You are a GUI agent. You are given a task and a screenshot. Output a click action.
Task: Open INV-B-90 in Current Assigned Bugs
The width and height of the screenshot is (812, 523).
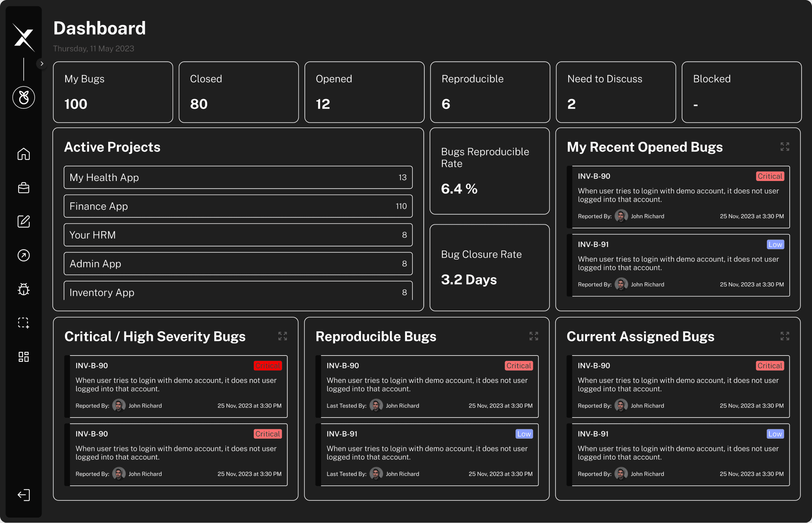tap(678, 386)
